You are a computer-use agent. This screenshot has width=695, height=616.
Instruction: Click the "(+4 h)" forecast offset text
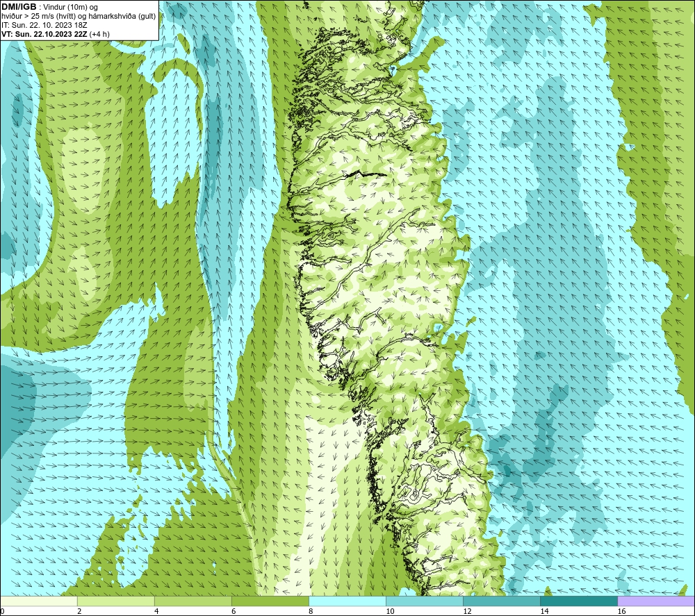(x=99, y=34)
